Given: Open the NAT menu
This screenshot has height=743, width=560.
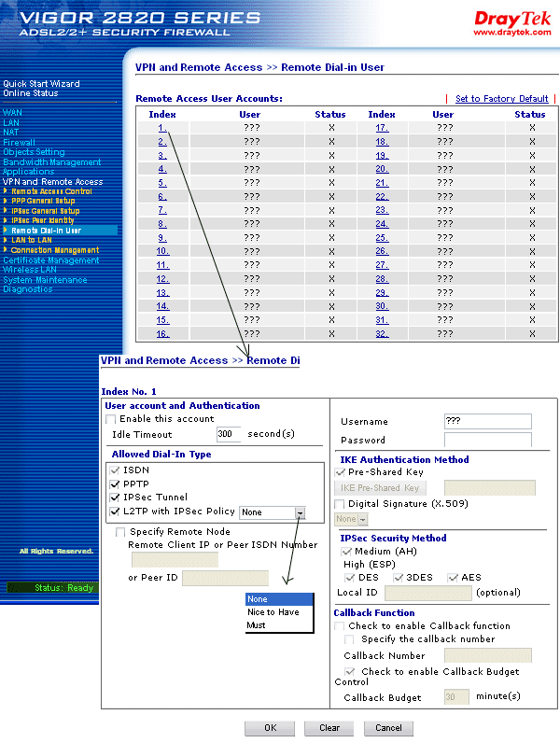Looking at the screenshot, I should point(11,133).
